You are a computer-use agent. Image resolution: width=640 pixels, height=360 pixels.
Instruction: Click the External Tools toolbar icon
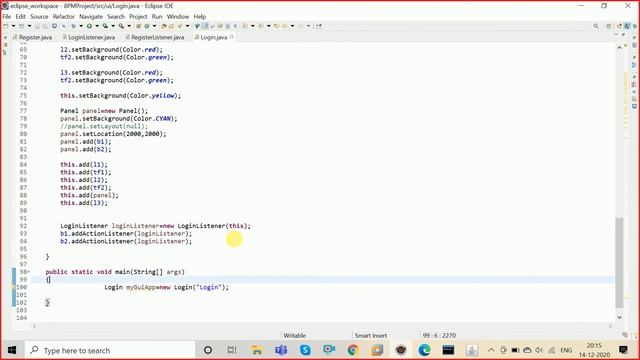coord(121,26)
